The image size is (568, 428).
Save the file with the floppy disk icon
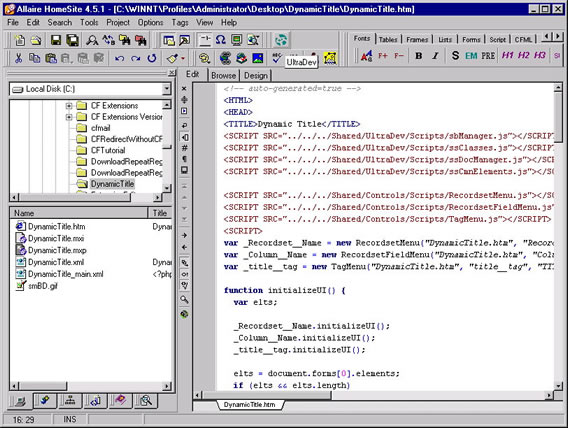tap(56, 40)
